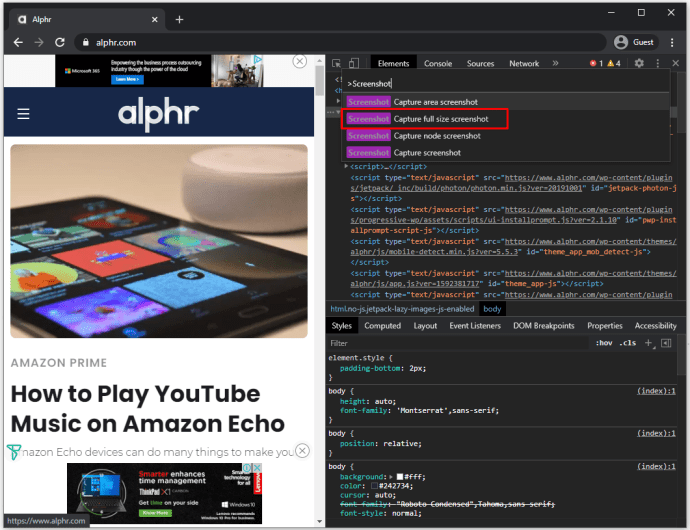
Task: Open Chrome's three-dot menu
Action: (672, 42)
